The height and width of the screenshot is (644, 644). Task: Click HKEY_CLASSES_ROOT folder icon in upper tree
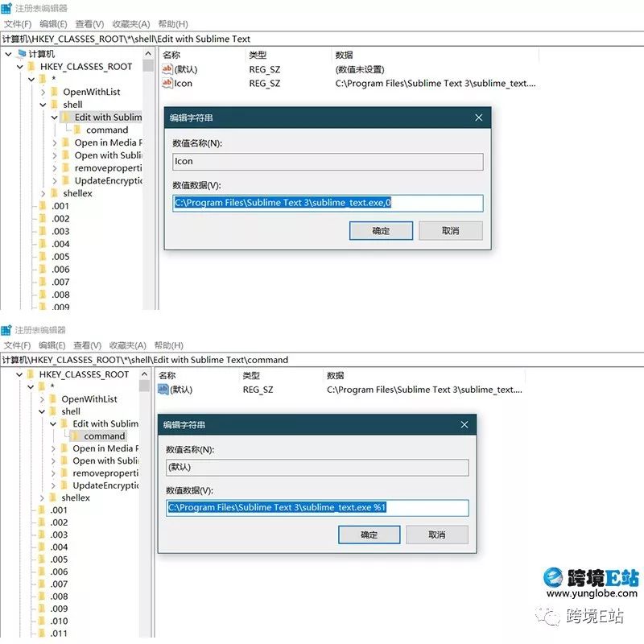(31, 66)
